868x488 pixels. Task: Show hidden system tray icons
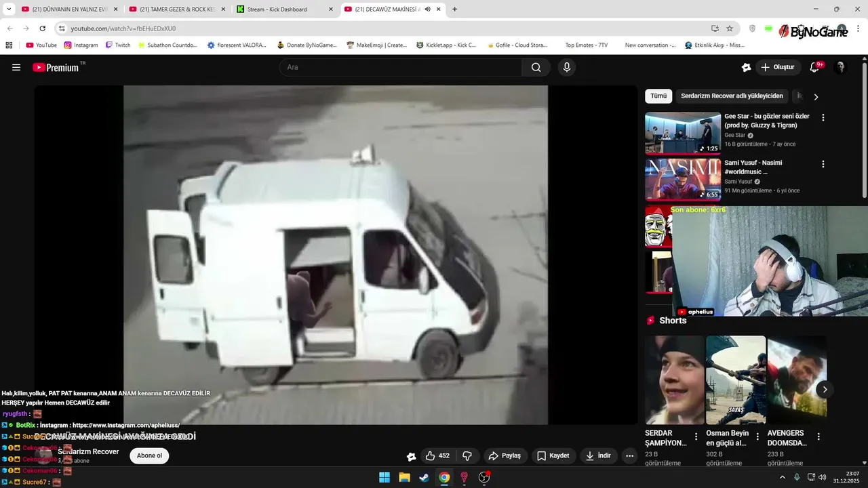[783, 477]
